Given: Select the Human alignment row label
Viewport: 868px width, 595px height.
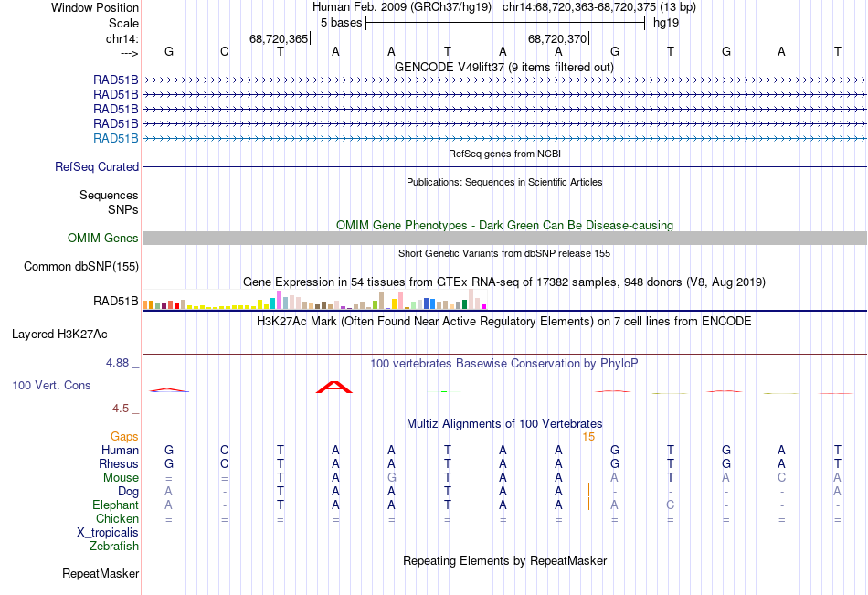Looking at the screenshot, I should coord(120,450).
